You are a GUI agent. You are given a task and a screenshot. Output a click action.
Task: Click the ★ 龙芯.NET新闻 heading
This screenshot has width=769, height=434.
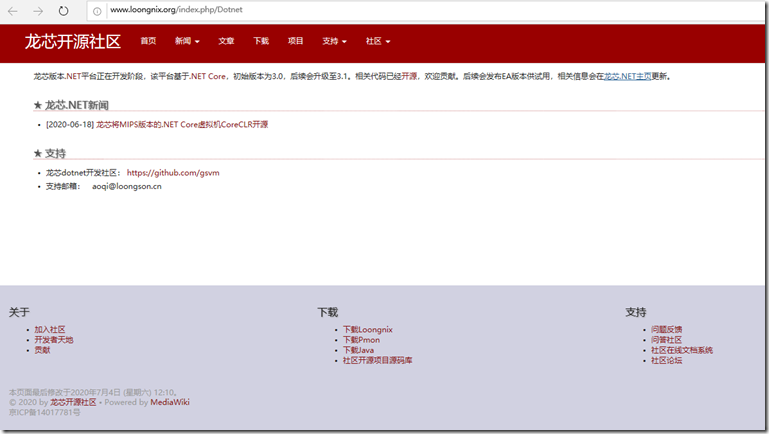click(x=71, y=105)
